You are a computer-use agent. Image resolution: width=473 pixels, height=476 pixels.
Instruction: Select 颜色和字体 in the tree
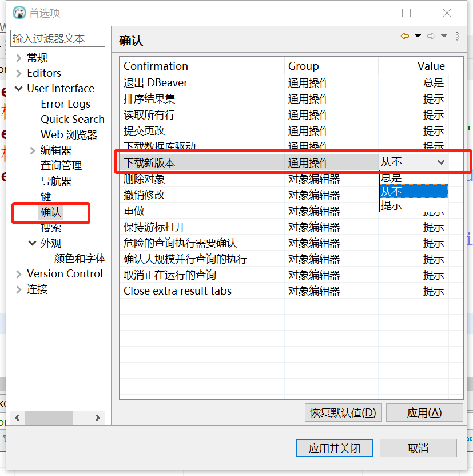click(x=80, y=259)
